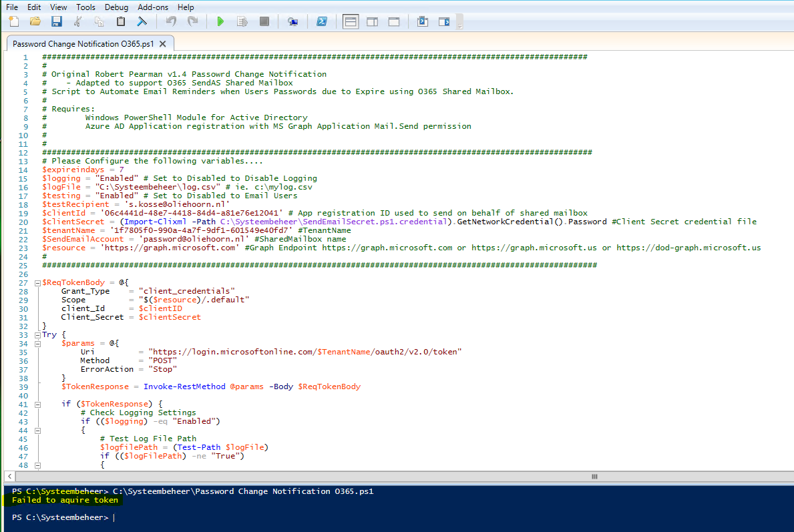Show script pane on right layout

372,21
